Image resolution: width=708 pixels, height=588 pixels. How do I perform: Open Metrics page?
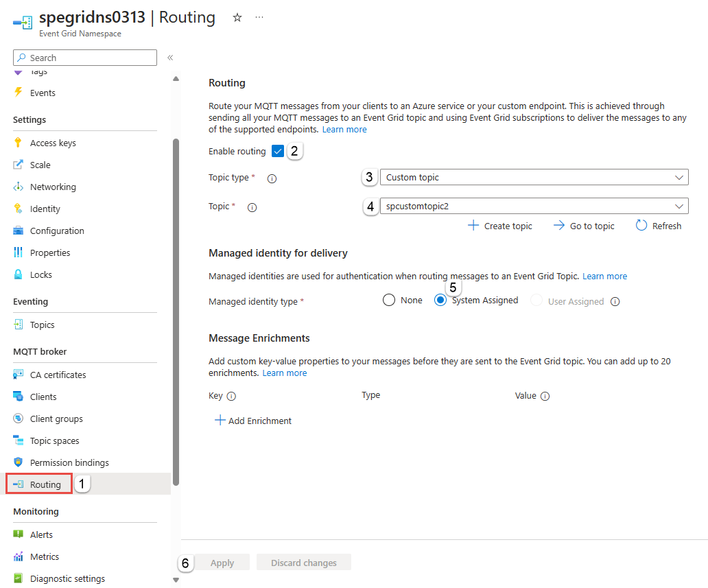point(44,556)
